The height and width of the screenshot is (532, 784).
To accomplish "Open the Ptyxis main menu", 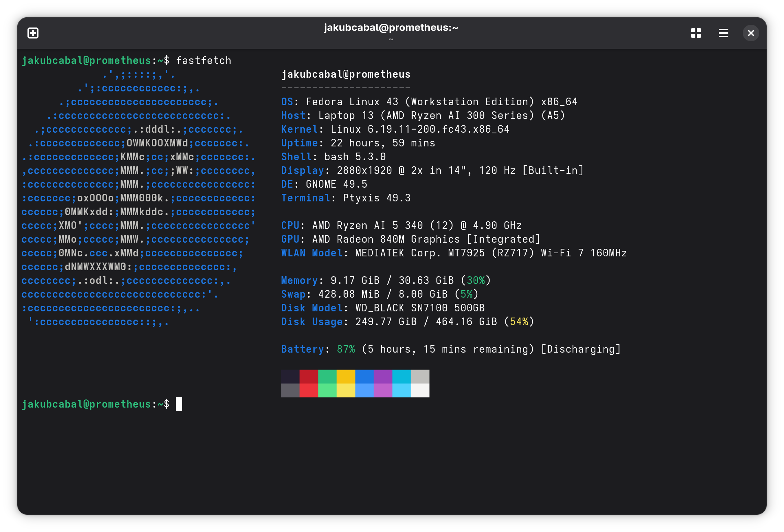I will click(724, 33).
